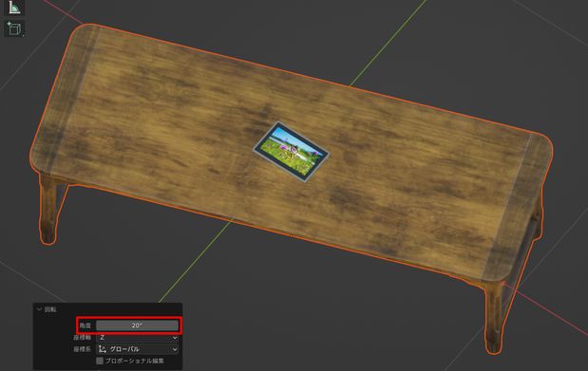Click the 角度 field showing 20°
The image size is (588, 371).
(137, 325)
